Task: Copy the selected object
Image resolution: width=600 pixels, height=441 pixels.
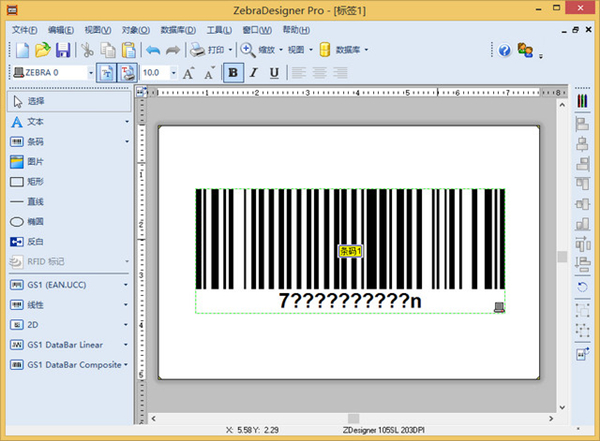Action: pos(108,50)
